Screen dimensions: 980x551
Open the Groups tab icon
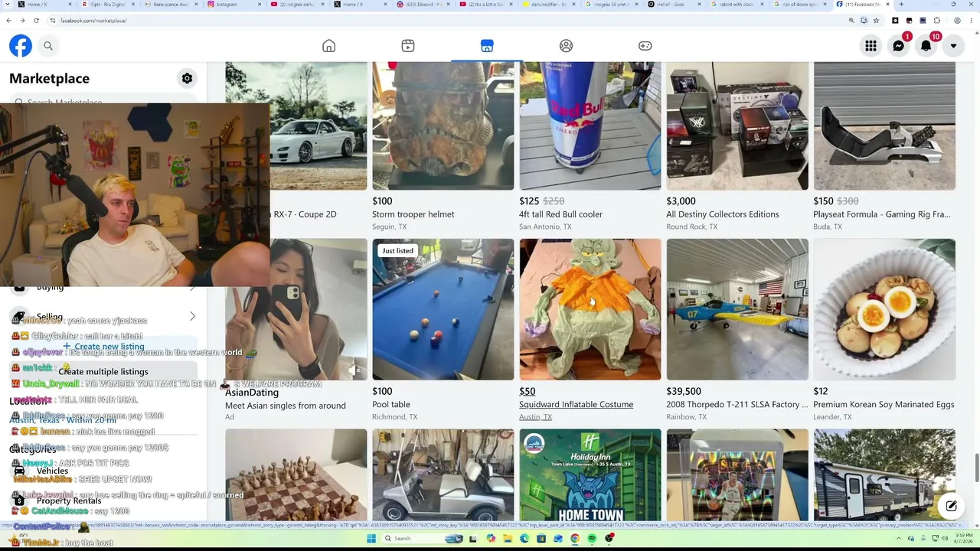566,46
